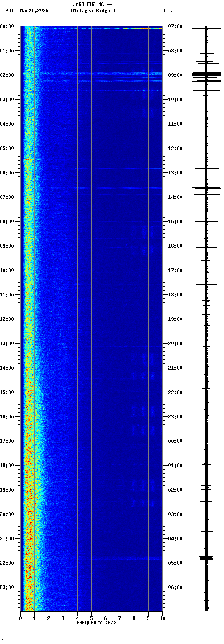Click the UTC '22:00' time label
The width and height of the screenshot is (224, 644).
point(175,392)
